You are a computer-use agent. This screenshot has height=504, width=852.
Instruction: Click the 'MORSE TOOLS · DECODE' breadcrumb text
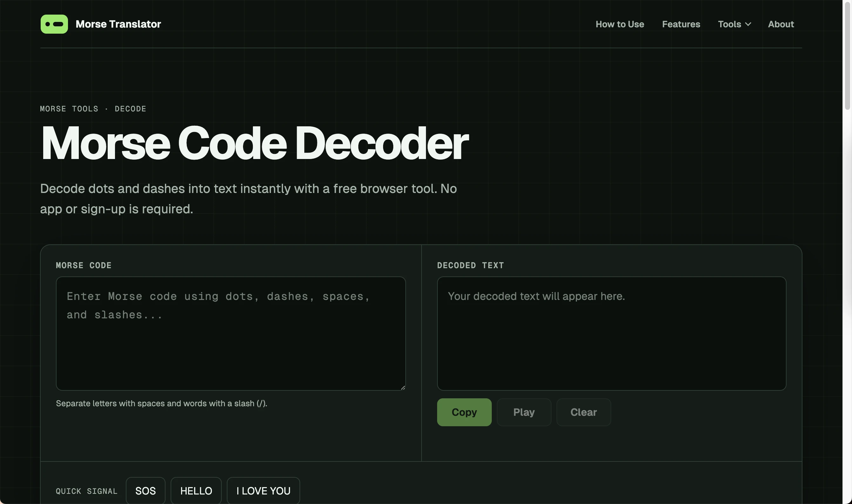click(x=93, y=109)
